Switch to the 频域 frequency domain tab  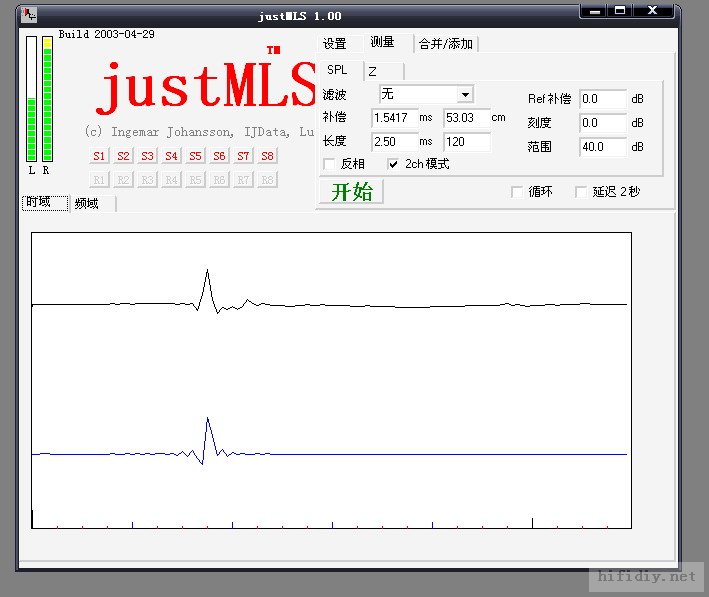(87, 203)
